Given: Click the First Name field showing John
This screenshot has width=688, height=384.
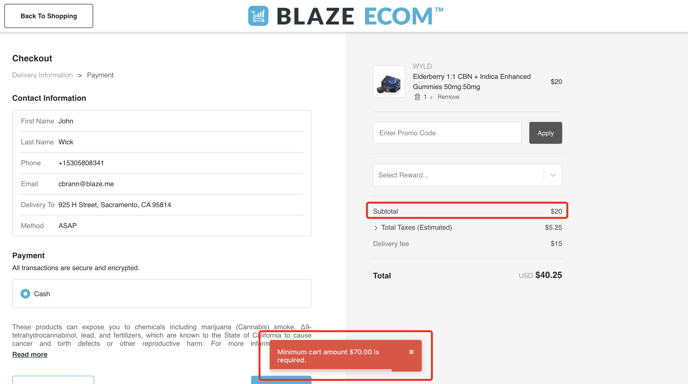Looking at the screenshot, I should tap(162, 121).
